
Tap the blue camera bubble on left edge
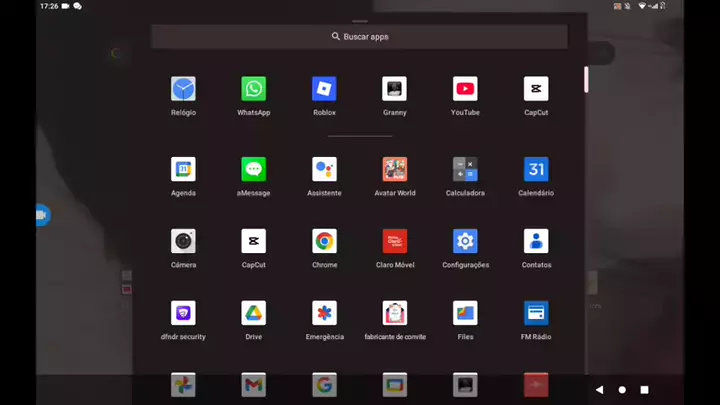click(41, 215)
